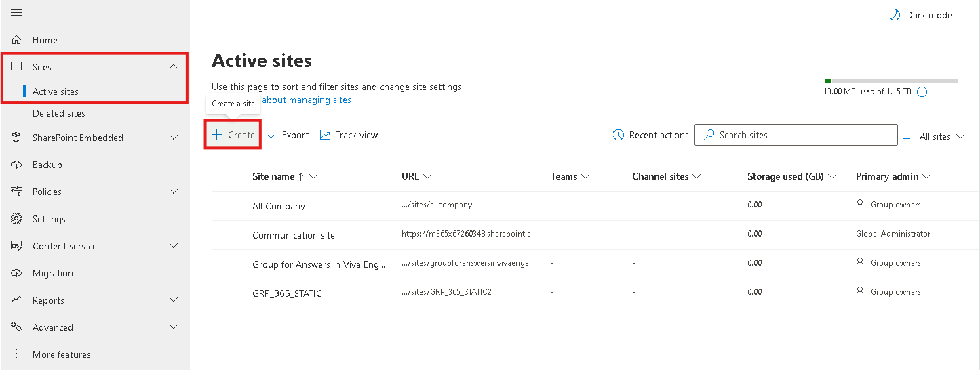Click the Policies sliders icon
980x370 pixels.
click(x=17, y=192)
